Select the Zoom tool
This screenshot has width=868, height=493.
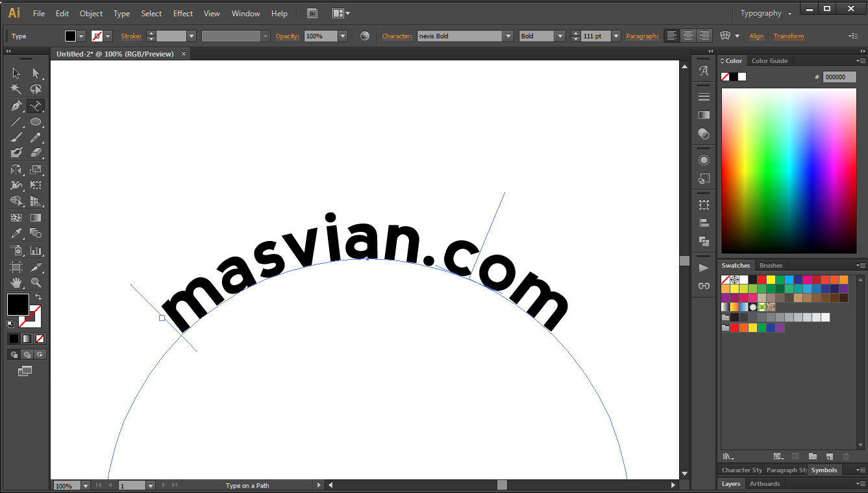tap(36, 283)
